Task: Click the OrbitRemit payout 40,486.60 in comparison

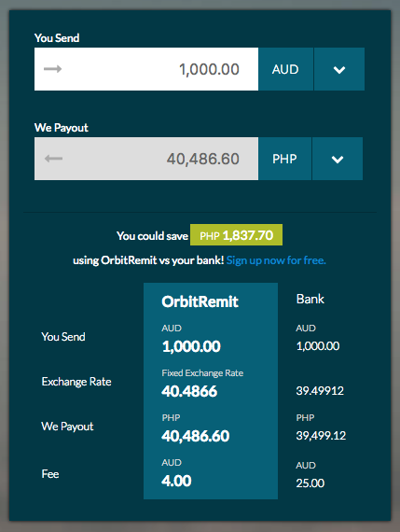Action: [195, 436]
